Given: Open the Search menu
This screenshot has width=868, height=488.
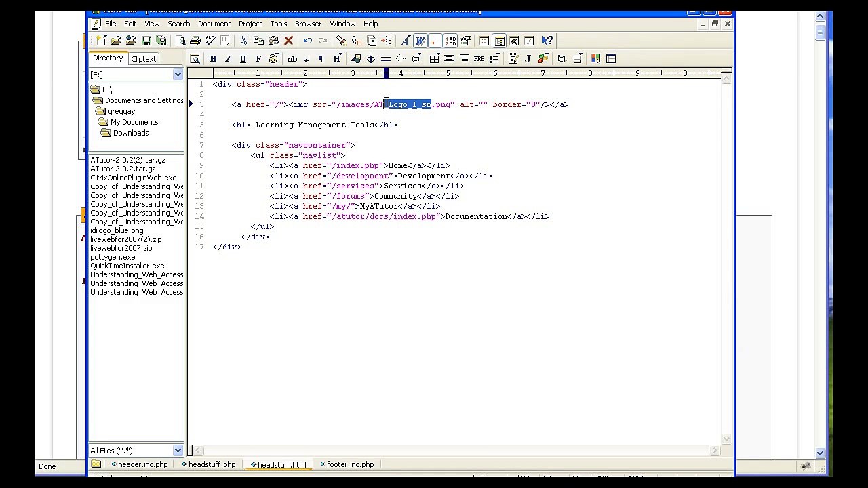Looking at the screenshot, I should pos(179,24).
